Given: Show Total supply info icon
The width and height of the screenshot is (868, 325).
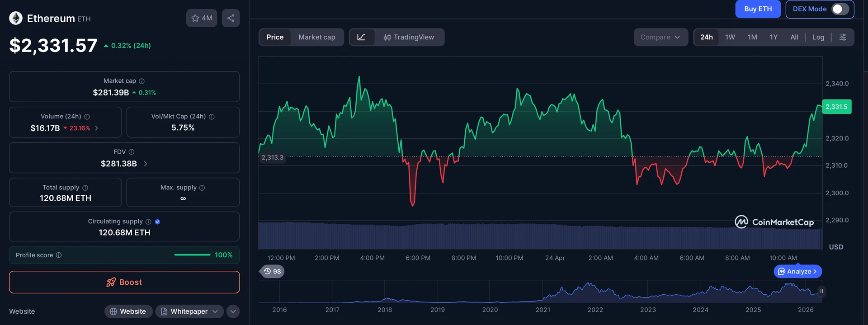Looking at the screenshot, I should [x=85, y=188].
